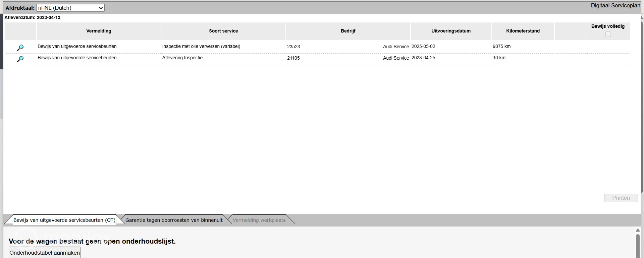644x258 pixels.
Task: Tick the Bewijs volledig checkbox
Action: 608,34
